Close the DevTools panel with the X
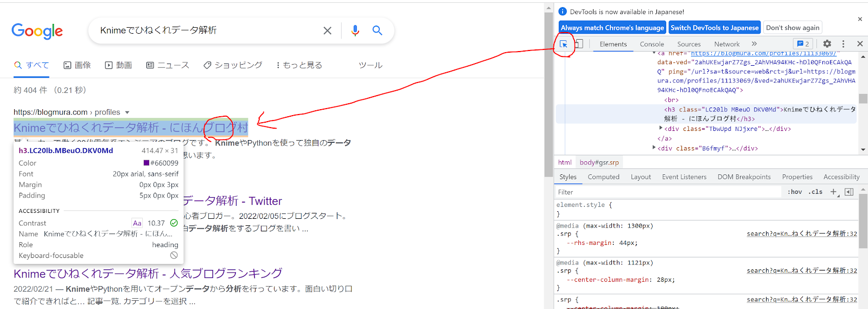The image size is (868, 309). (860, 44)
